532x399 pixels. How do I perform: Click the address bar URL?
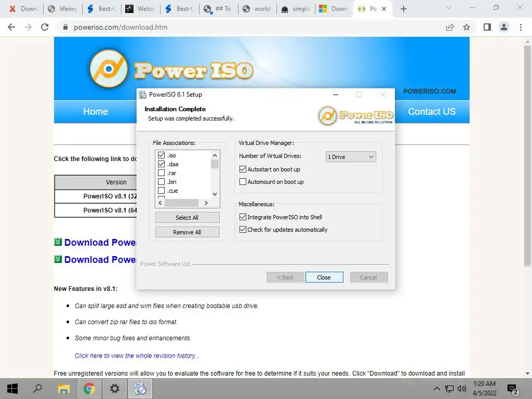[x=121, y=27]
